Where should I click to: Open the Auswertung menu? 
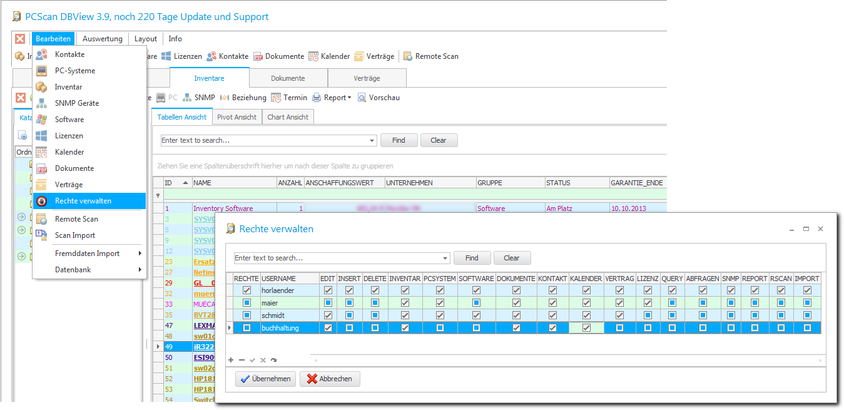click(102, 39)
